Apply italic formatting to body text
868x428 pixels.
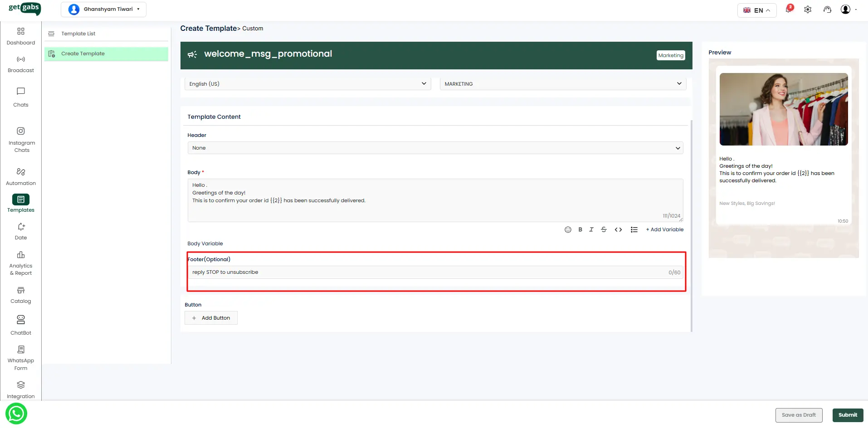[591, 230]
